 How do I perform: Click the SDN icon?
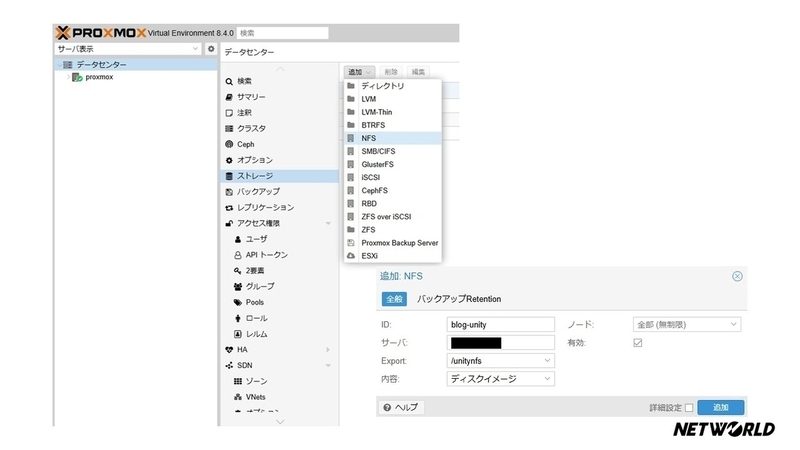[229, 366]
